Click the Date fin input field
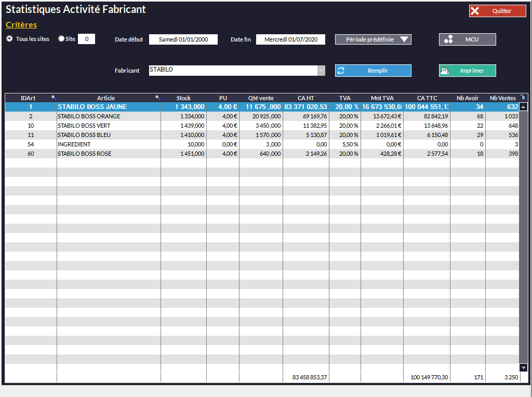The height and width of the screenshot is (397, 532). click(x=290, y=39)
